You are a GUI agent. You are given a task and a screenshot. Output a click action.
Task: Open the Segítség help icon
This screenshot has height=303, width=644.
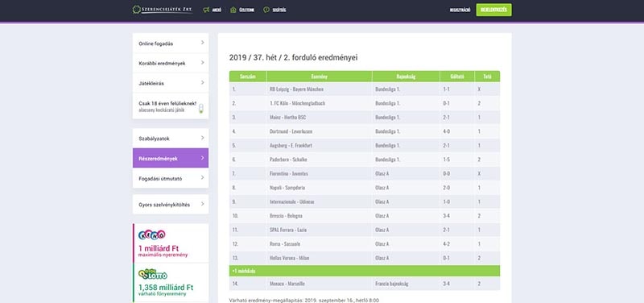tap(266, 10)
